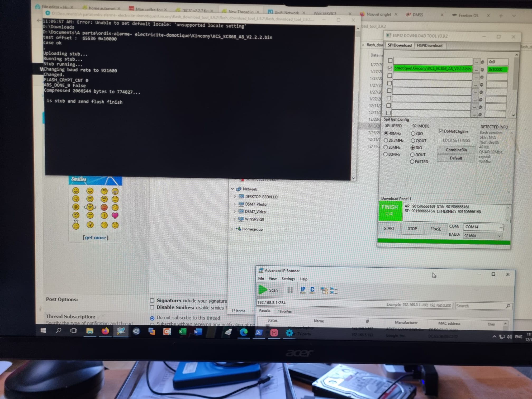Open the blue gear app on the taskbar

(289, 333)
